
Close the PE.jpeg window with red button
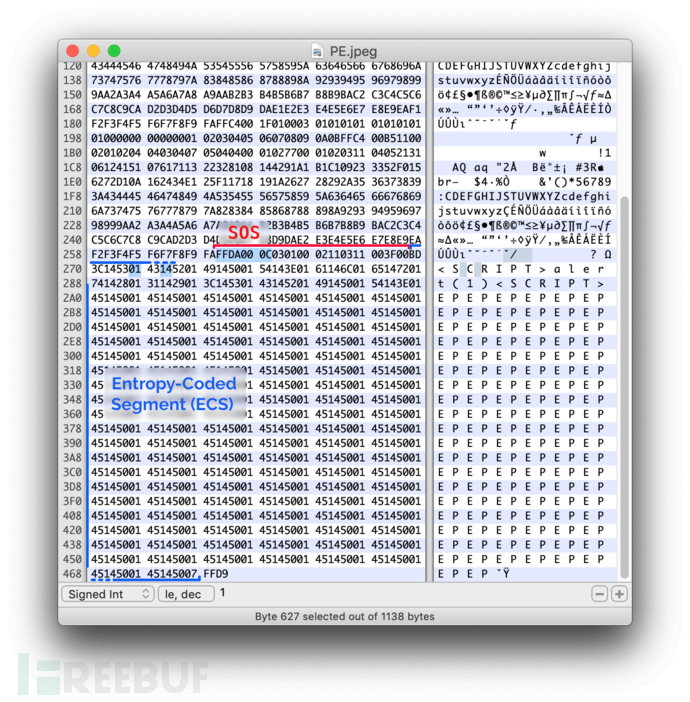click(73, 51)
